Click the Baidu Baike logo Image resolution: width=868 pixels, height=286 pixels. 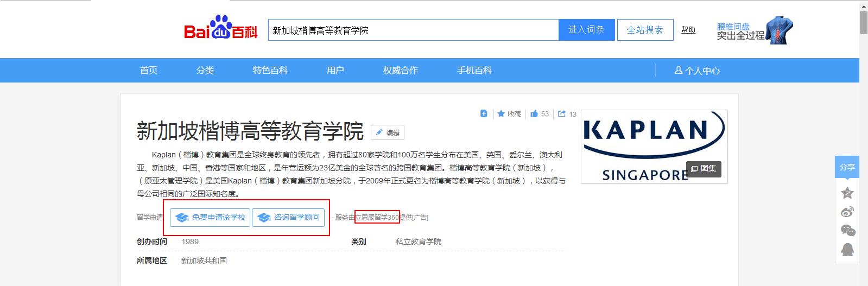[x=220, y=27]
